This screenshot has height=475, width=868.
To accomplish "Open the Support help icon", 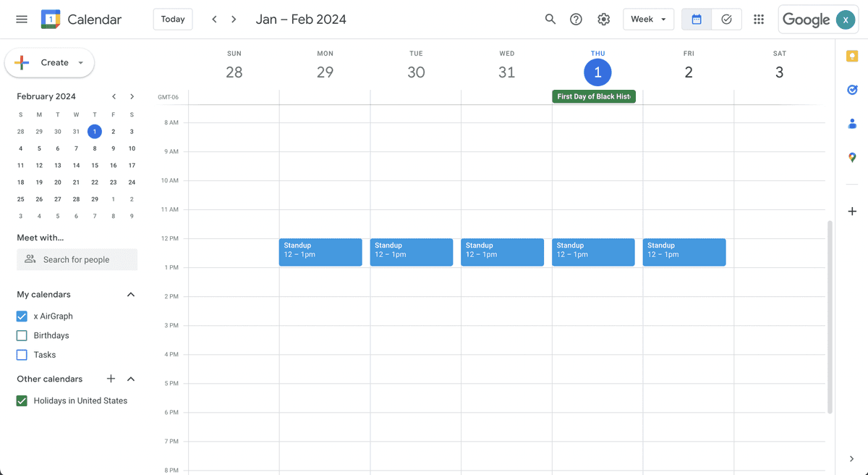I will click(x=576, y=20).
